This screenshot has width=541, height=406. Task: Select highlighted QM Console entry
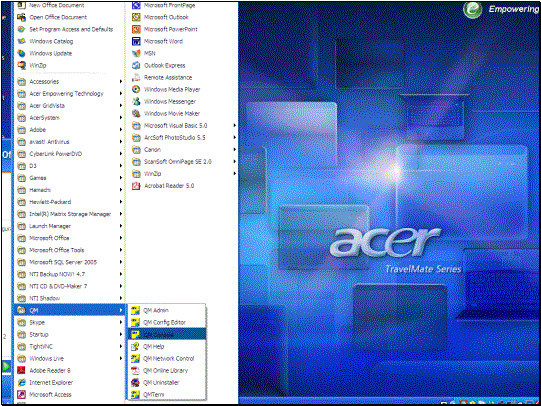pos(167,334)
